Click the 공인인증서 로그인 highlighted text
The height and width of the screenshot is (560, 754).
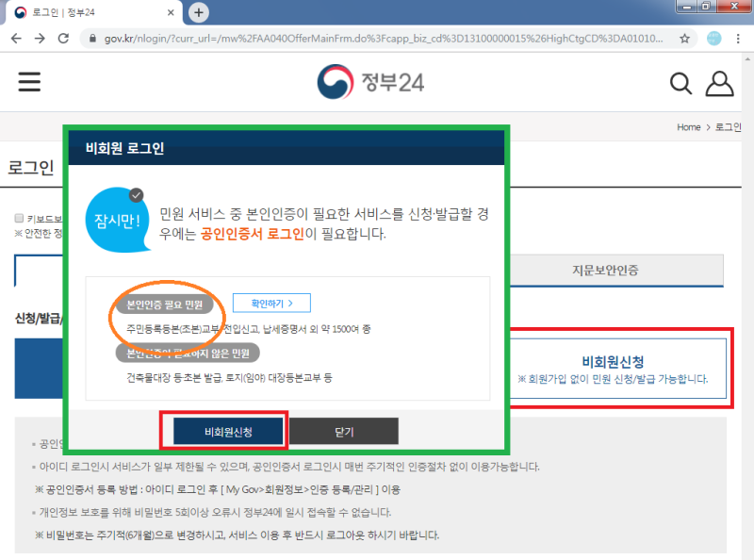point(252,234)
